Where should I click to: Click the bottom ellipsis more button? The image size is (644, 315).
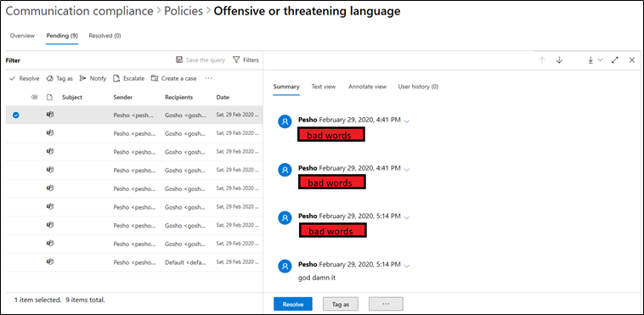pyautogui.click(x=386, y=304)
